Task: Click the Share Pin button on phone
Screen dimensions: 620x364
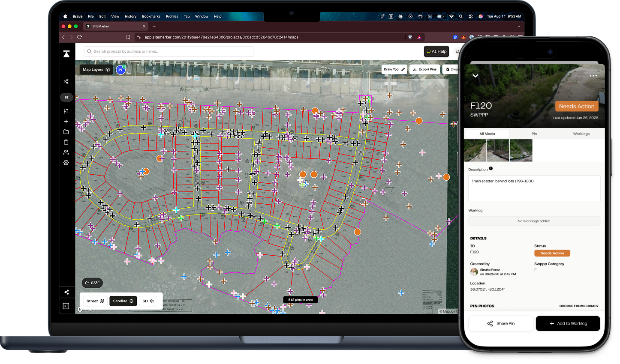Action: [501, 323]
